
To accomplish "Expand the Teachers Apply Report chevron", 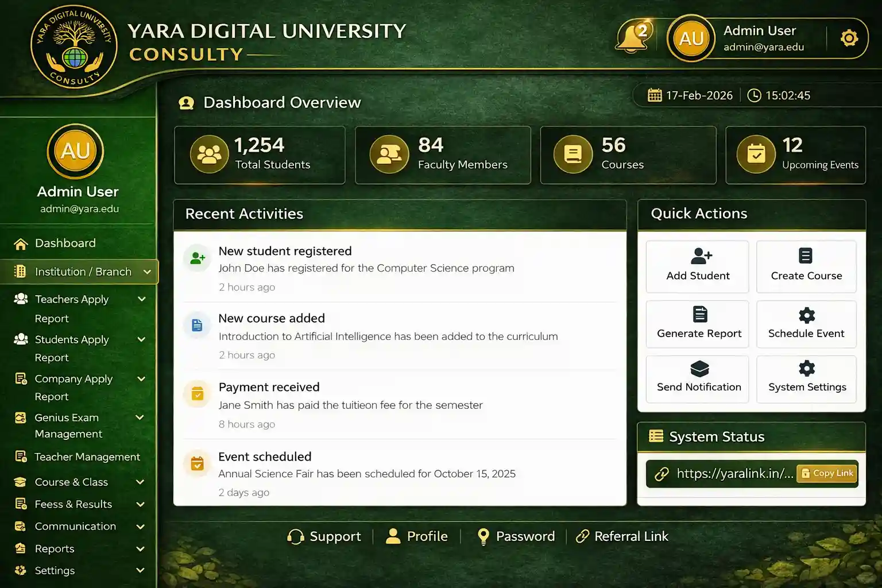I will (x=141, y=299).
